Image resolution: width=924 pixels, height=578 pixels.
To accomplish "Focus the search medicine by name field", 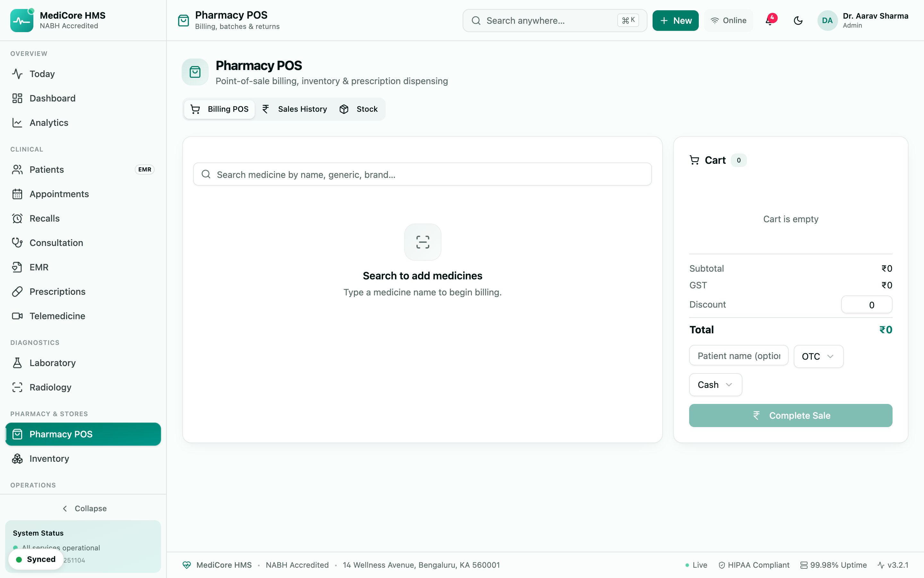I will [422, 174].
